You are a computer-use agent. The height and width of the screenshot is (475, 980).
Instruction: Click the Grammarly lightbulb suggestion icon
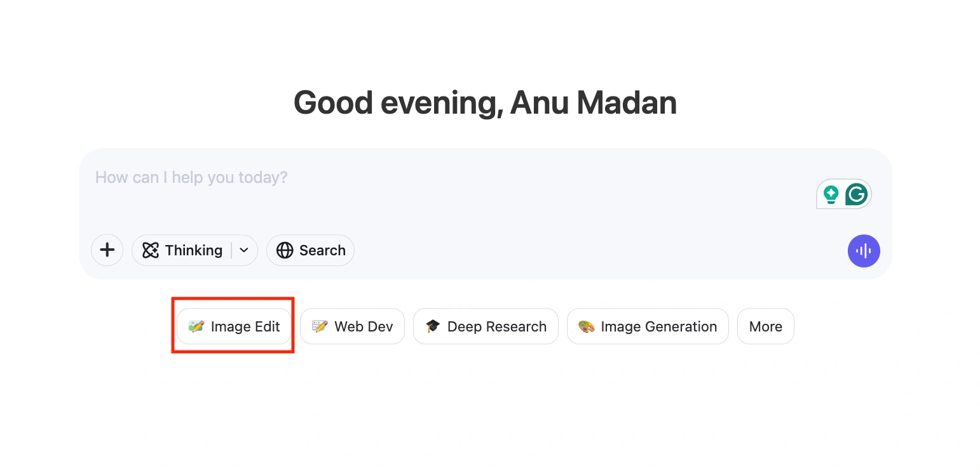point(831,194)
